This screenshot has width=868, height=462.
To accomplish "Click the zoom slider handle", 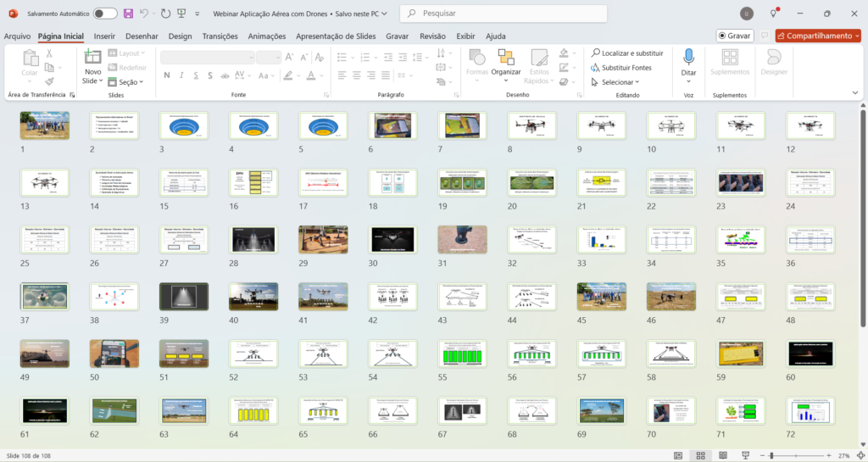I will point(771,455).
